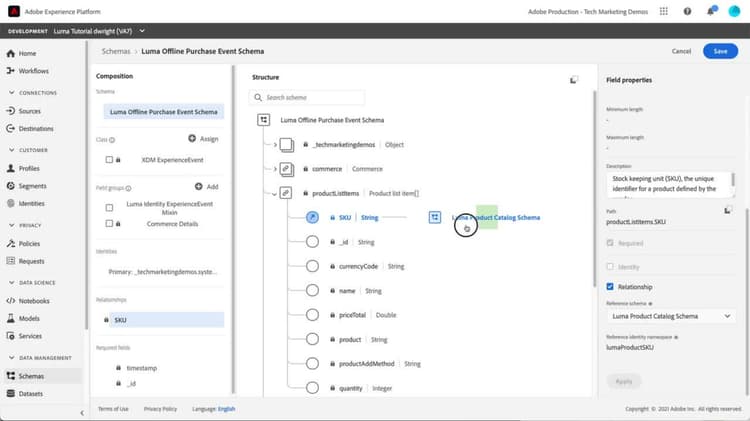Screen dimensions: 750x421
Task: Click the Services sidebar icon
Action: pos(11,336)
